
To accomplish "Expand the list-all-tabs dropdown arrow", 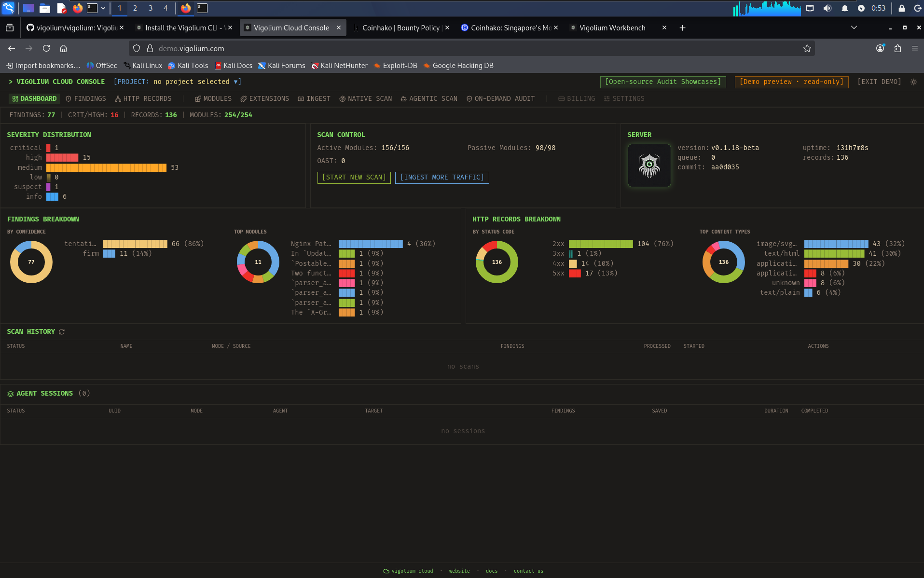I will pos(854,28).
